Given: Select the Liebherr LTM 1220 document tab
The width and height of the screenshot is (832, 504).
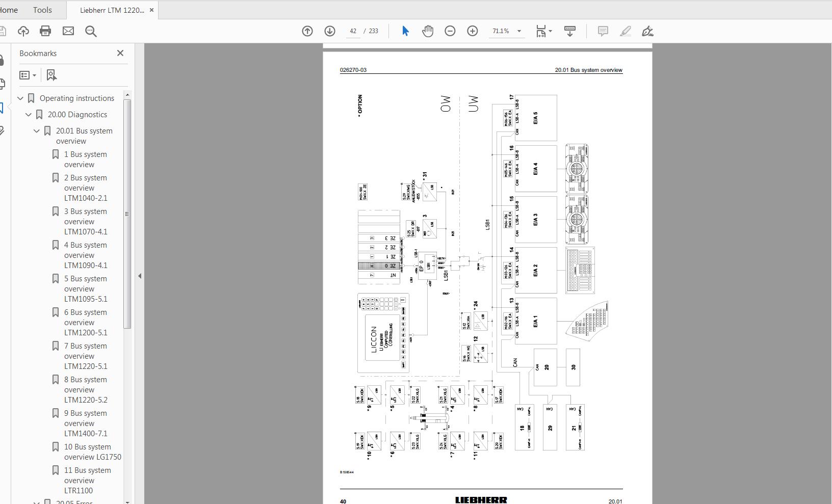Looking at the screenshot, I should [x=112, y=10].
